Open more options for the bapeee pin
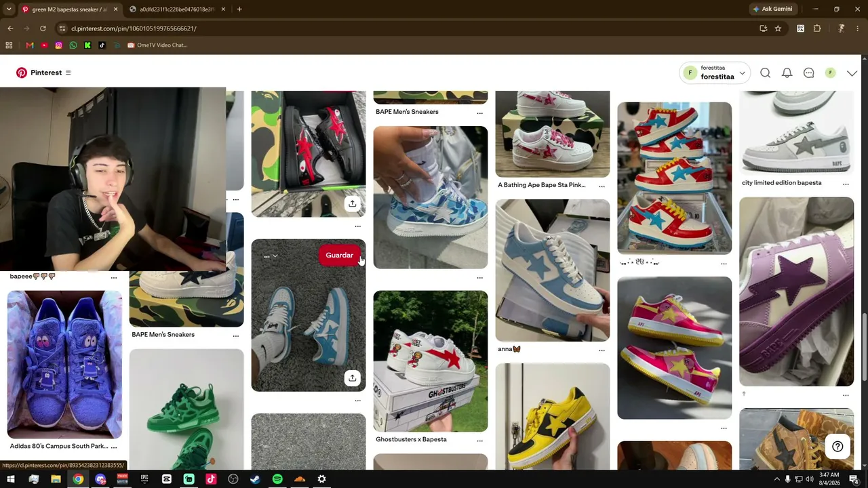The width and height of the screenshot is (868, 488). click(114, 277)
